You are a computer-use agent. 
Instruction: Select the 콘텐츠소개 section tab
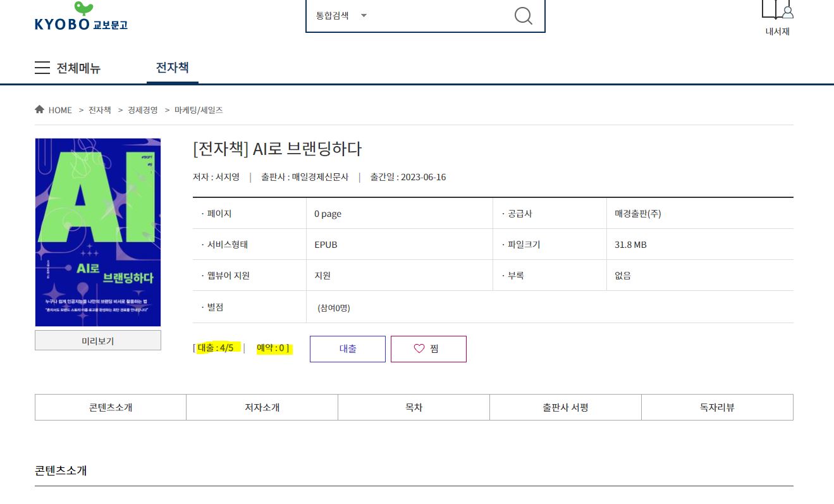110,407
